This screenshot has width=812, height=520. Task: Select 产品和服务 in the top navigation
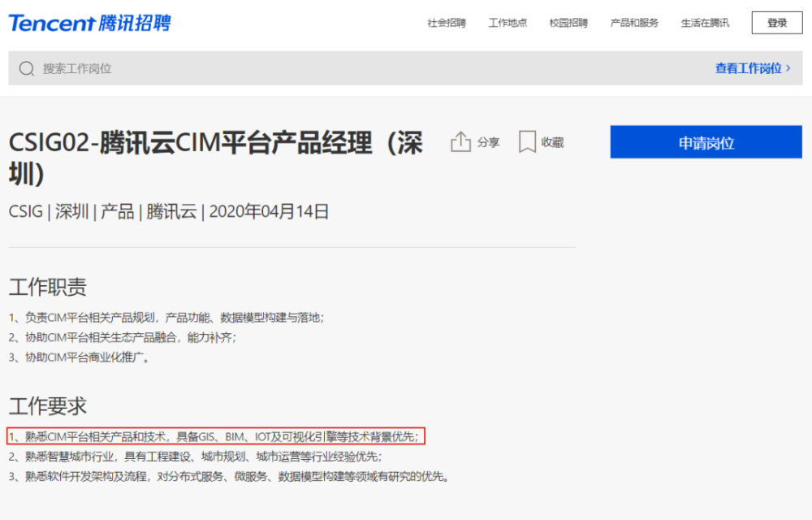tap(634, 23)
